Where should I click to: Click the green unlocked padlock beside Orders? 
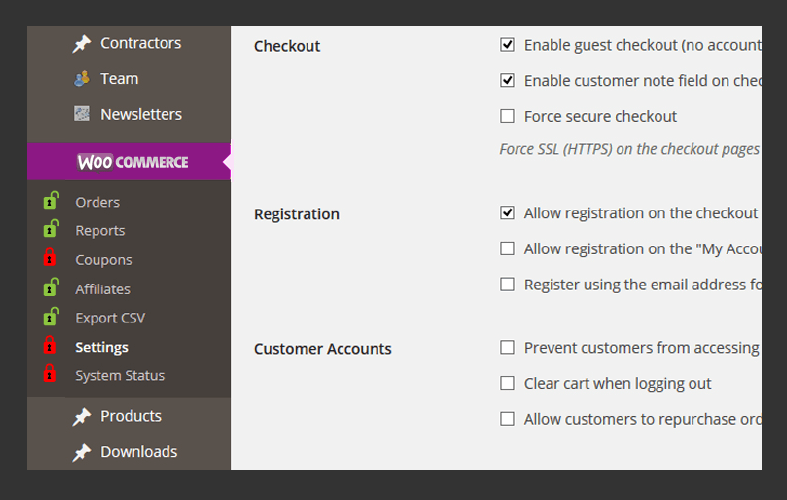point(50,201)
